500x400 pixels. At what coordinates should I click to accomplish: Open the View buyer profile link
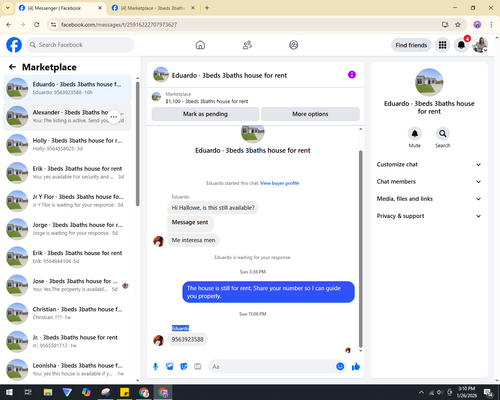279,183
